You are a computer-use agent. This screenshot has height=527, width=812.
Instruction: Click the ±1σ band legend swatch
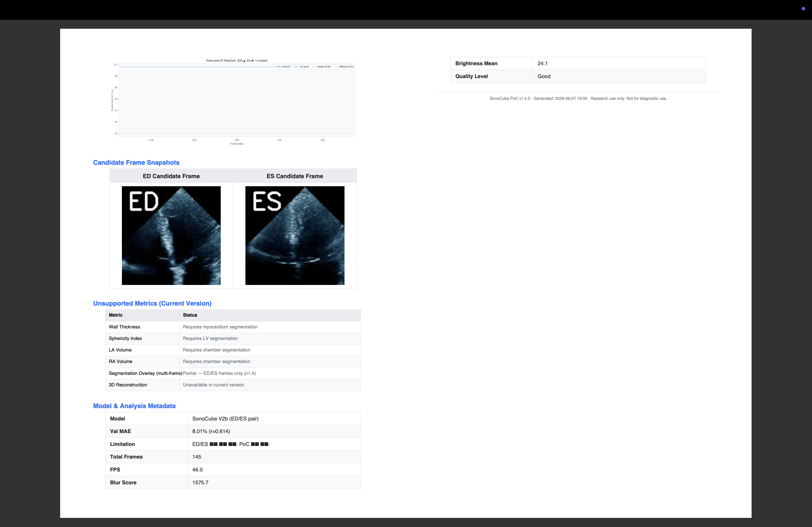pos(296,67)
